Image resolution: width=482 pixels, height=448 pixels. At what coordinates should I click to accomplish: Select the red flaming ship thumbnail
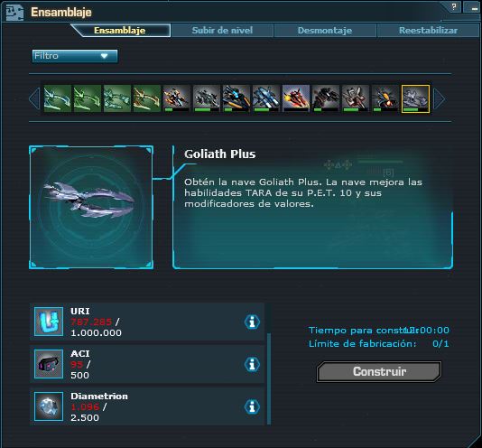coord(296,98)
